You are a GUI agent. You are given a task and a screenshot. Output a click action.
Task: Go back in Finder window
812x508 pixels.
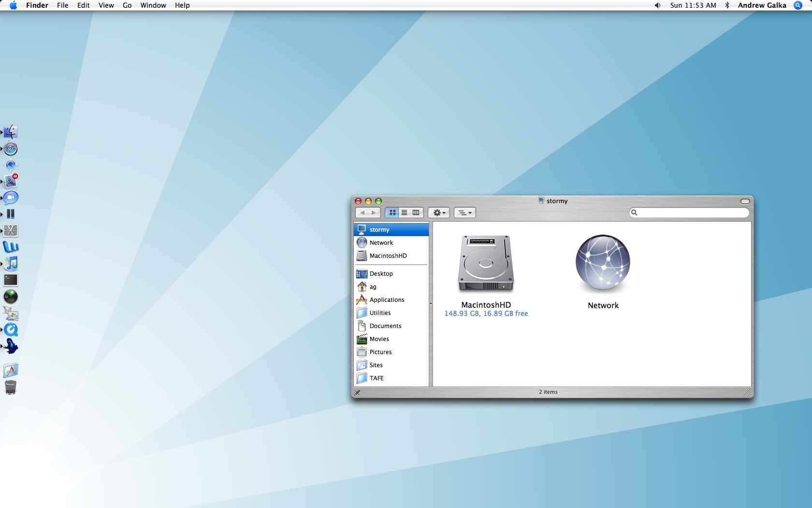coord(362,212)
